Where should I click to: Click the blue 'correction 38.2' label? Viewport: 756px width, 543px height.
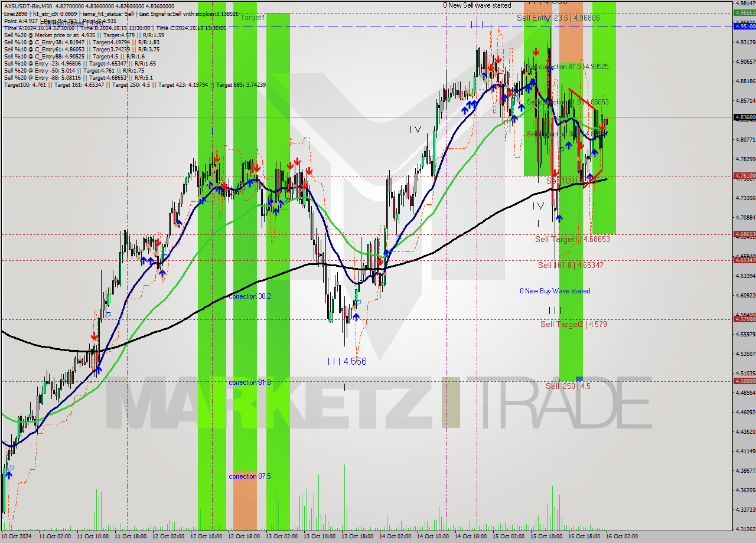[250, 296]
